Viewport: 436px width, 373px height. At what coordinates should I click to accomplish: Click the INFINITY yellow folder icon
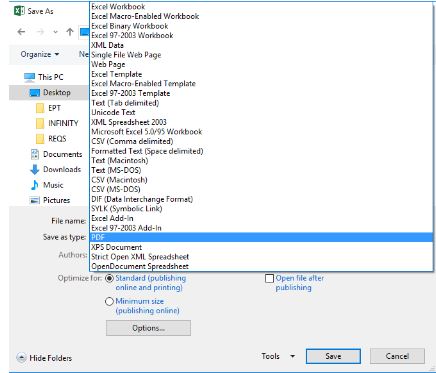point(40,123)
